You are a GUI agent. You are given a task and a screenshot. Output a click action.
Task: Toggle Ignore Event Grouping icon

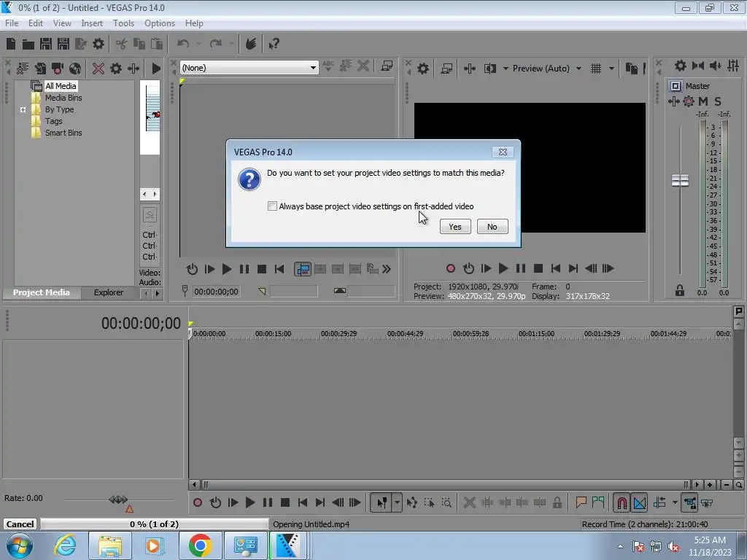click(x=707, y=502)
